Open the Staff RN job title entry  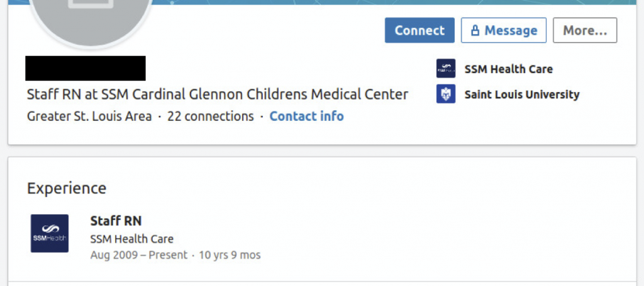[x=116, y=221]
